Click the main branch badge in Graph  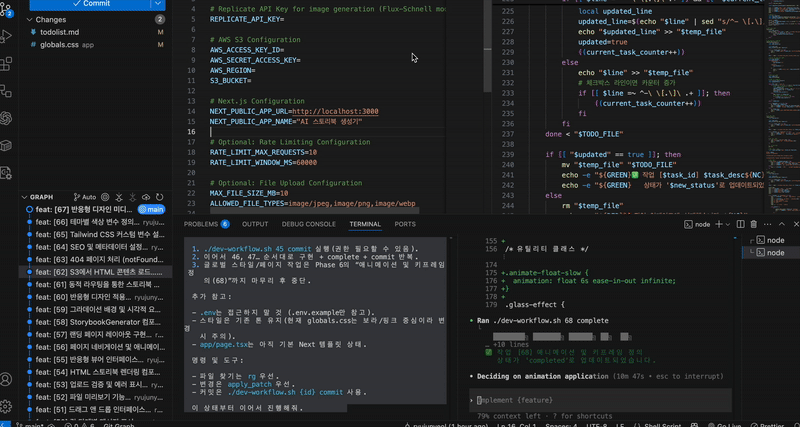(149, 210)
